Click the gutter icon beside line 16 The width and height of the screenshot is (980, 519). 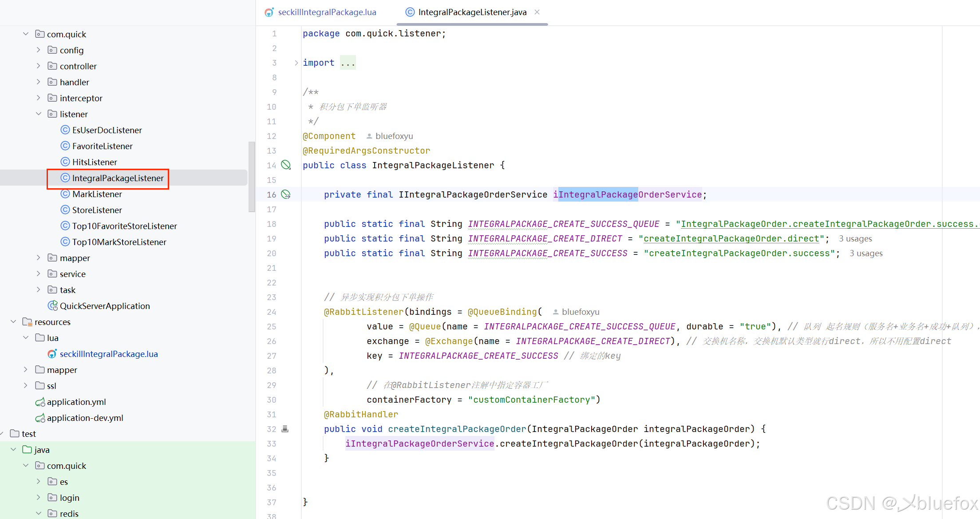tap(286, 194)
